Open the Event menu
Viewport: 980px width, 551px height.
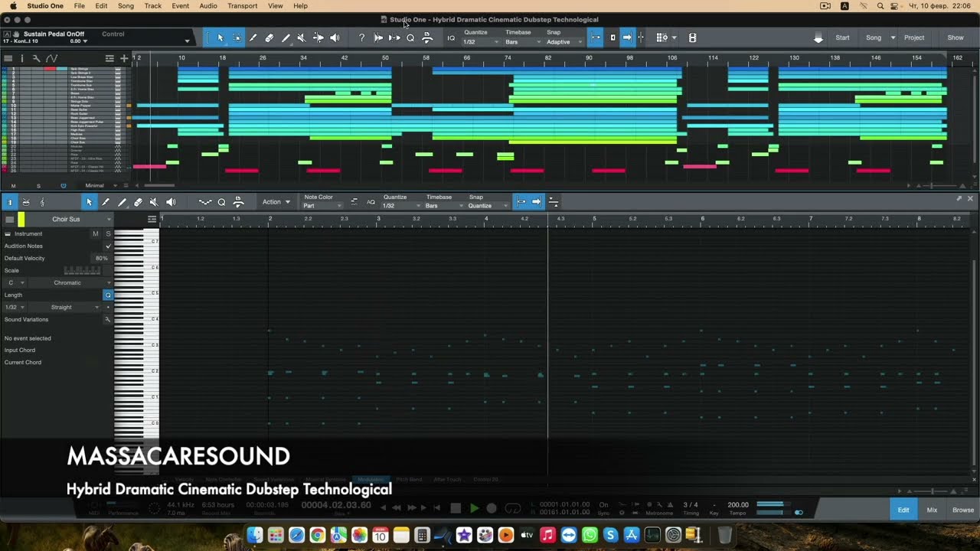pos(181,6)
